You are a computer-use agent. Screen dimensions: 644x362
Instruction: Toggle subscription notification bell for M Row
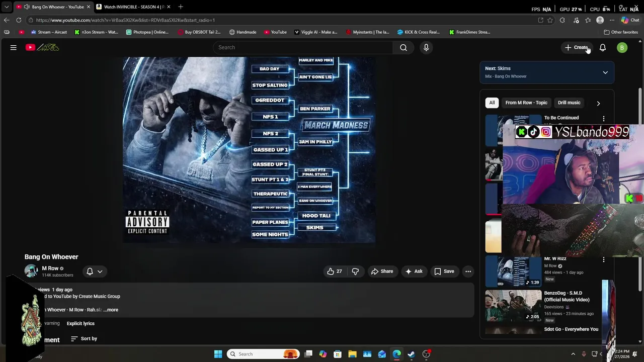95,271
